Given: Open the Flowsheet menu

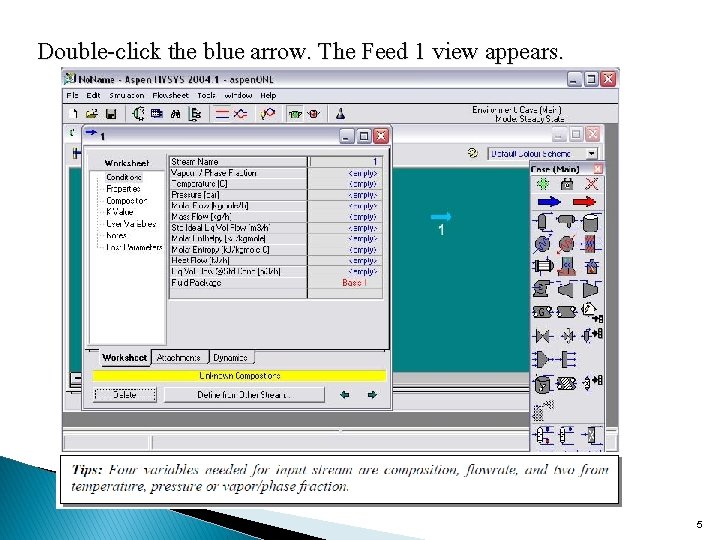Looking at the screenshot, I should (170, 96).
